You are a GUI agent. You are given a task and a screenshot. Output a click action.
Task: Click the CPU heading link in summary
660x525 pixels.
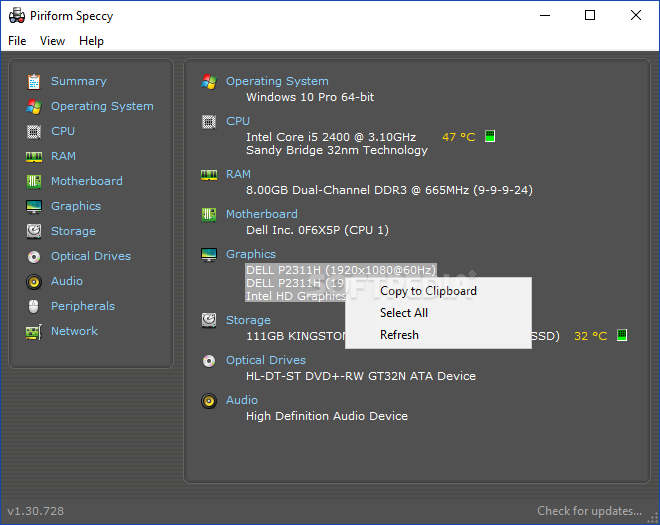click(238, 121)
